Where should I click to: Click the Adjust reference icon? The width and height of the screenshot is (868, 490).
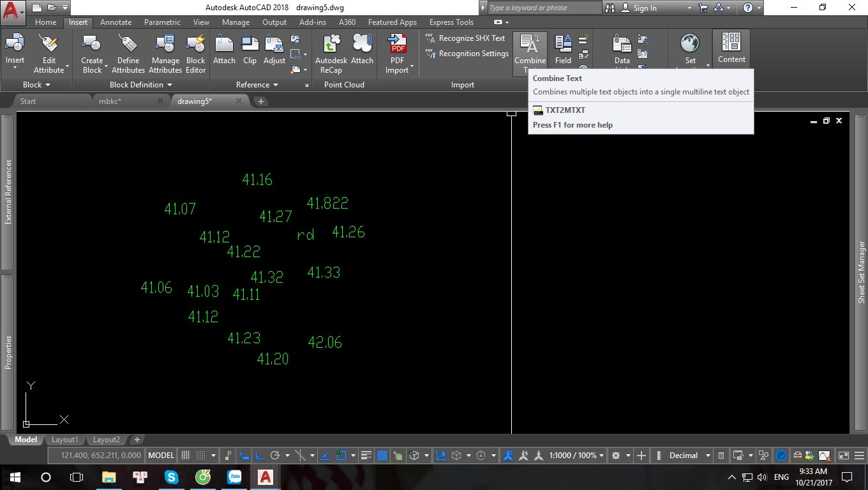point(274,51)
